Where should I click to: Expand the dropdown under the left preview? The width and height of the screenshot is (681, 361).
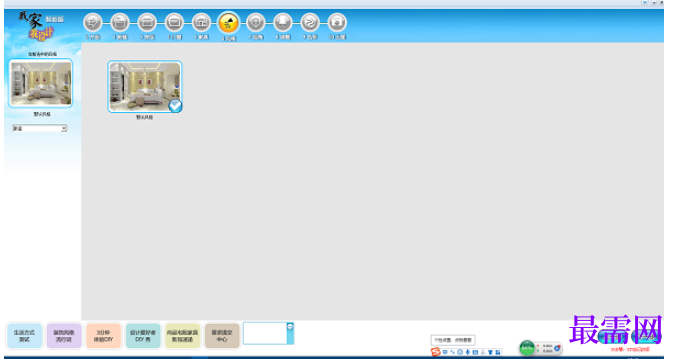pos(40,128)
